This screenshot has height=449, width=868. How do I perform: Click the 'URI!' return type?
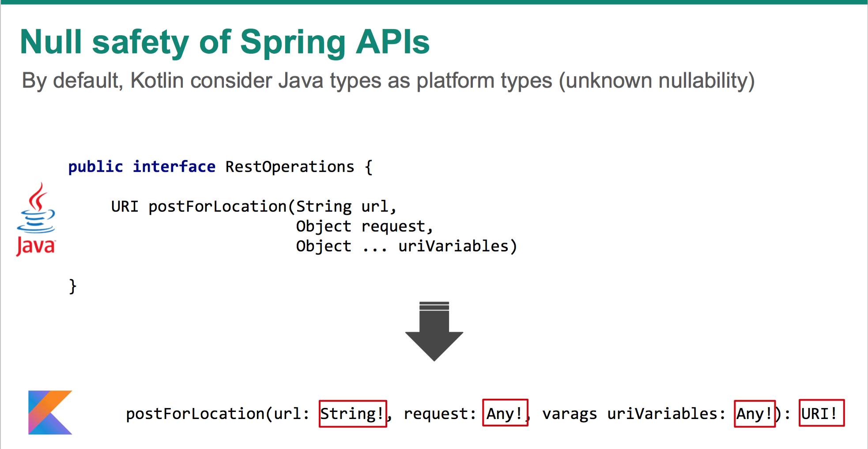click(x=821, y=413)
